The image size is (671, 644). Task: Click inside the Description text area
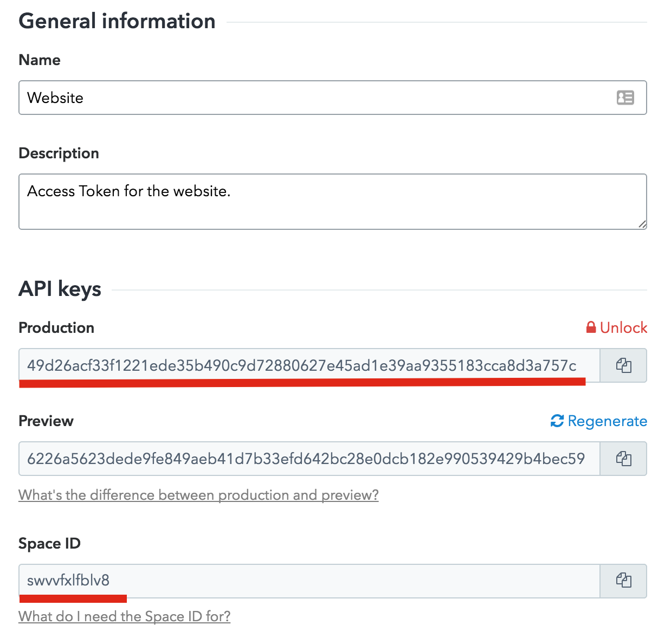tap(333, 202)
